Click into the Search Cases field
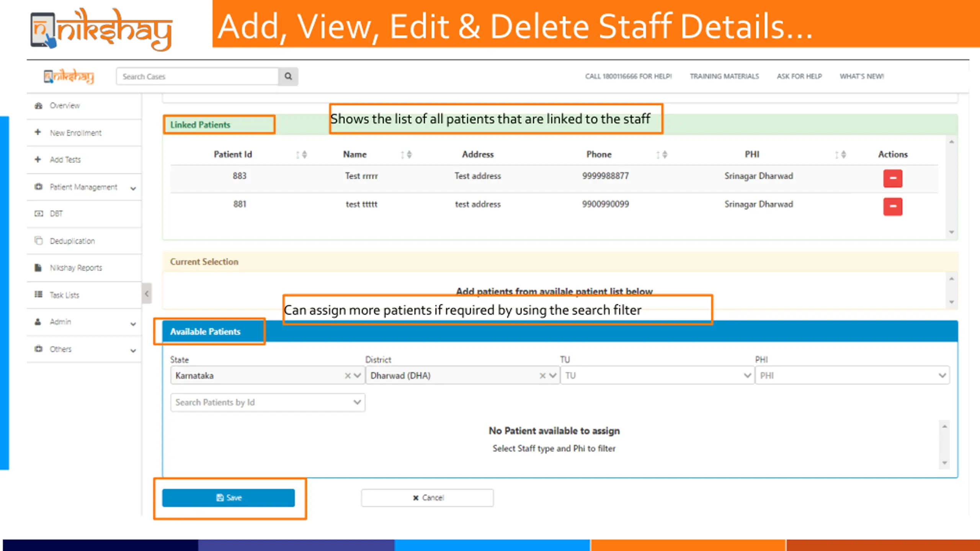 198,76
